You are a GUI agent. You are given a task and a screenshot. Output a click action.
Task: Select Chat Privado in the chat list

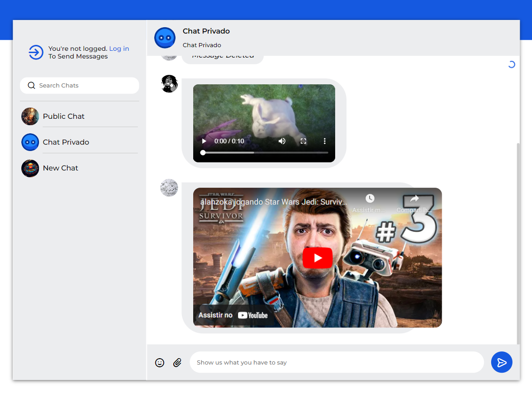click(x=66, y=142)
